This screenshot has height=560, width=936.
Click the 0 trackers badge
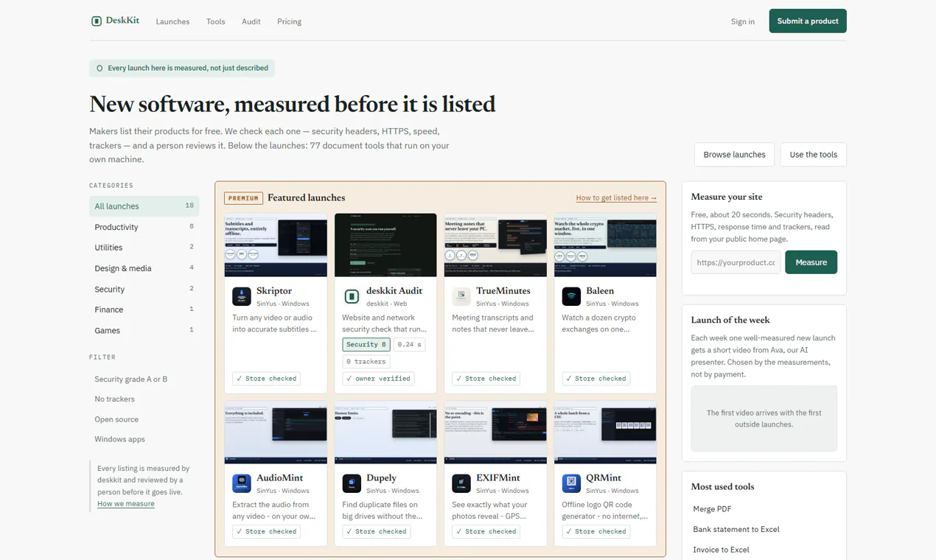(x=366, y=362)
